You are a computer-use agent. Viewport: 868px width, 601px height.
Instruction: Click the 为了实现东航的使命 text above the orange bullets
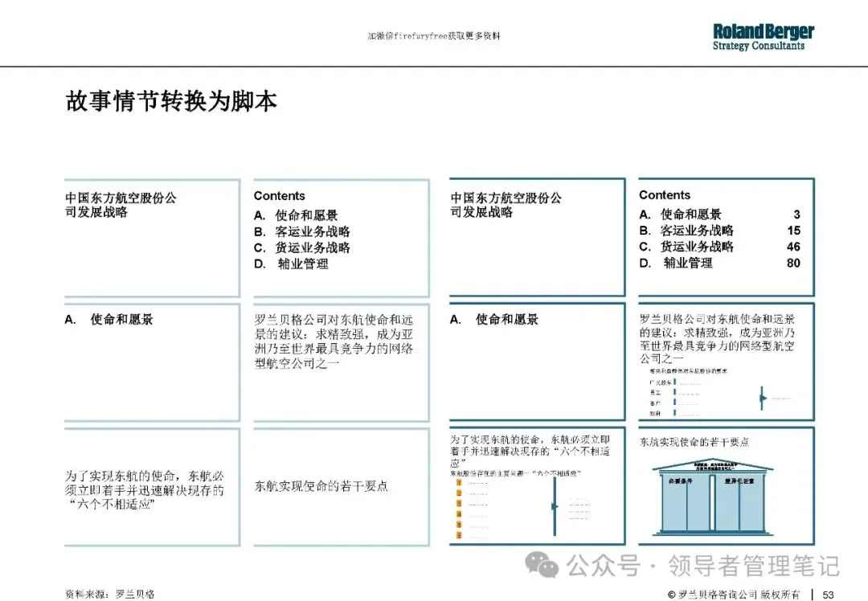[x=530, y=451]
